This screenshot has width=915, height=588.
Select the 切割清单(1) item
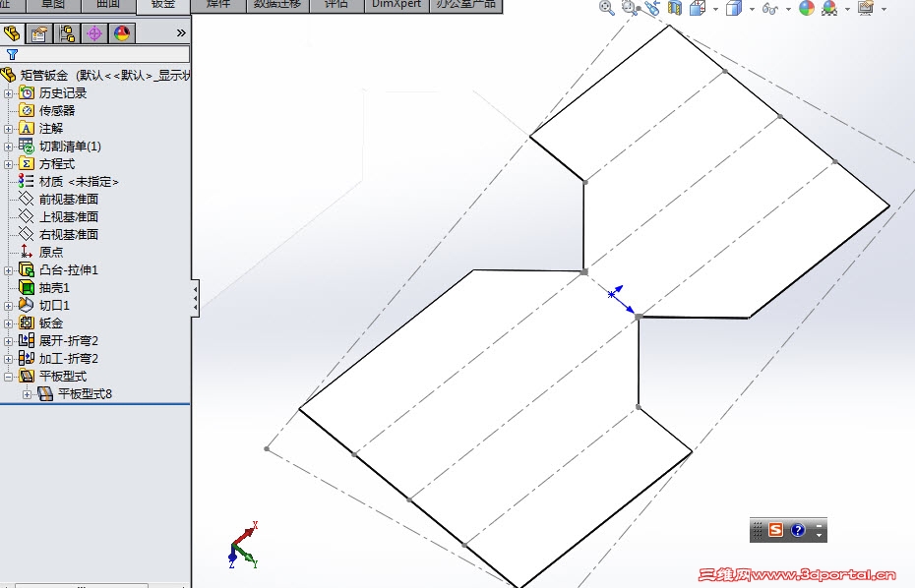pos(70,146)
